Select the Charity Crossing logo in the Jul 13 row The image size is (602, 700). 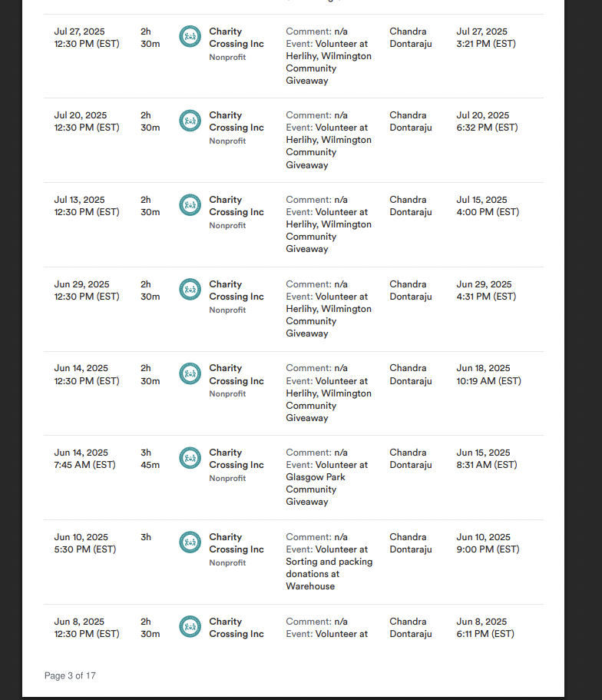tap(190, 204)
